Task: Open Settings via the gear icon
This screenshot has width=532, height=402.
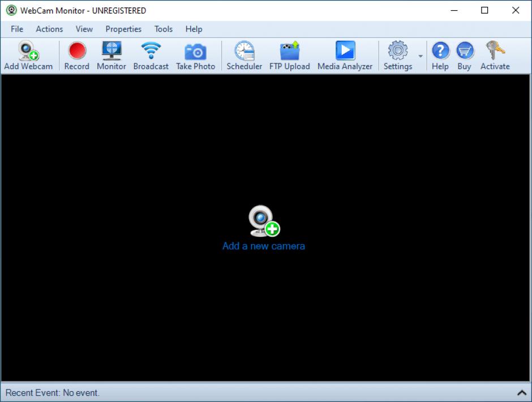Action: (x=398, y=50)
